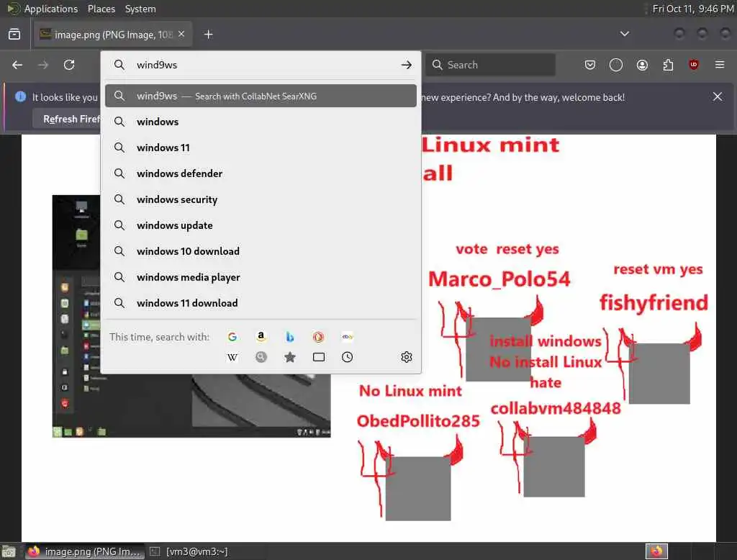Open the extensions puzzle icon
737x560 pixels.
[x=668, y=65]
